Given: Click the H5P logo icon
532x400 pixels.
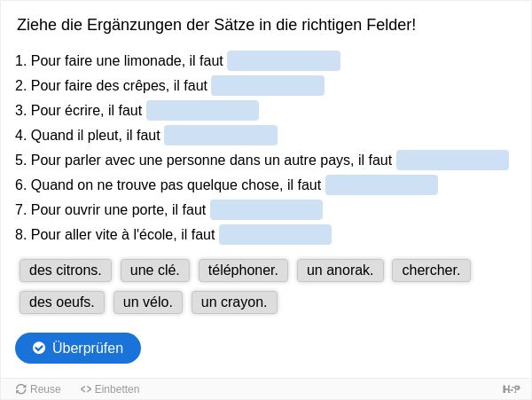Looking at the screenshot, I should 511,389.
